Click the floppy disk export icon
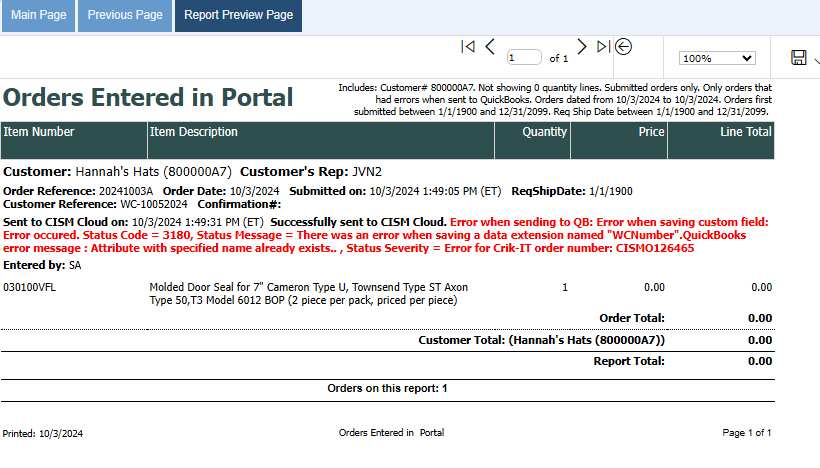Image resolution: width=820 pixels, height=468 pixels. coord(798,58)
